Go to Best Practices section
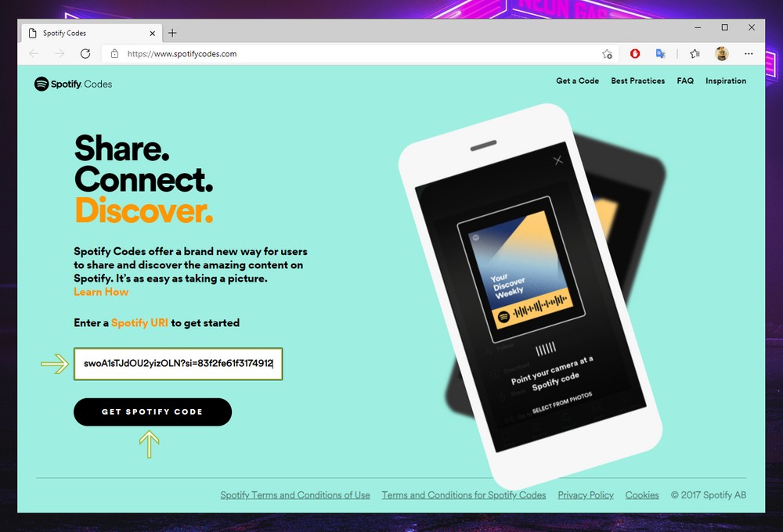This screenshot has height=532, width=783. click(637, 81)
